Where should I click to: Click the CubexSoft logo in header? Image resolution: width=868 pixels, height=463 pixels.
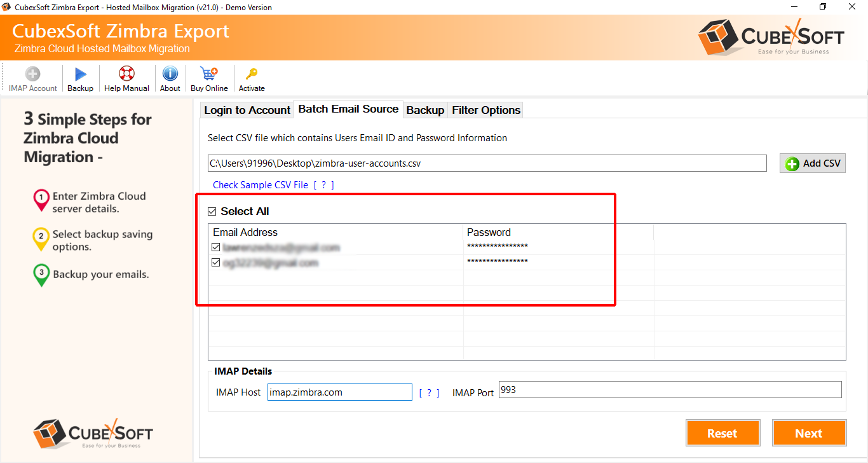pyautogui.click(x=771, y=38)
